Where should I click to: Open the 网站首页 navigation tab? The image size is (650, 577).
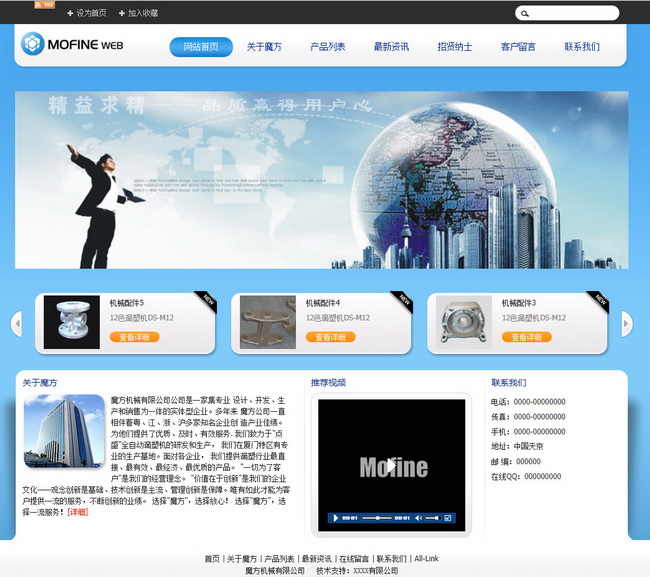click(x=201, y=47)
